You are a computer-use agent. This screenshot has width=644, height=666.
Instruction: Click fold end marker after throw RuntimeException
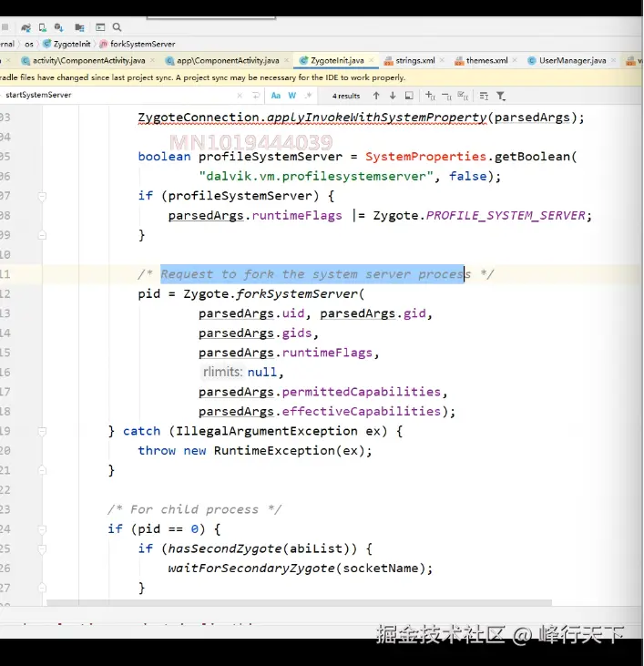tap(42, 471)
